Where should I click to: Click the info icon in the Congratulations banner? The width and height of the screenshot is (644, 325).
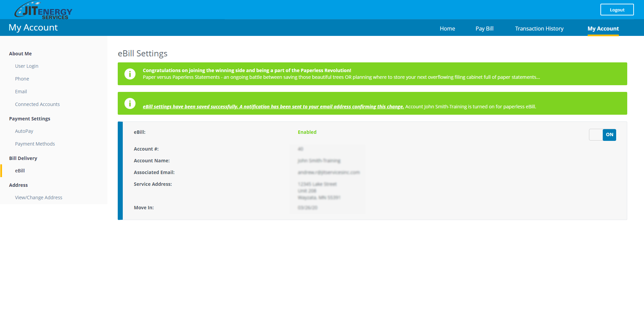coord(130,74)
